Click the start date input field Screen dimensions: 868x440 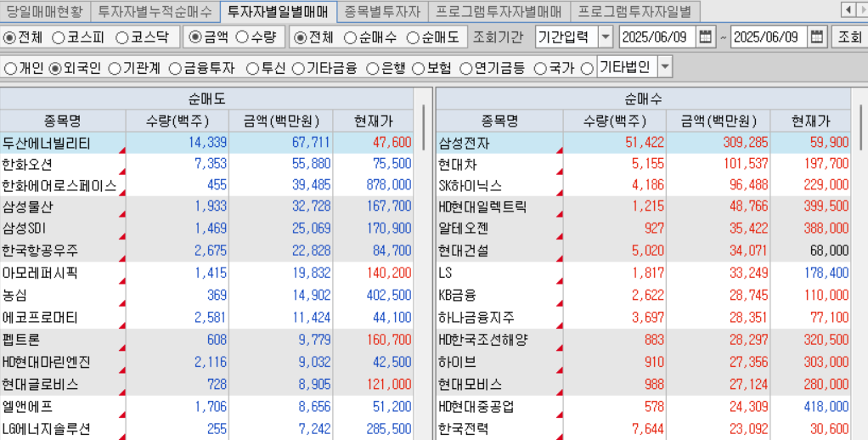pyautogui.click(x=657, y=37)
